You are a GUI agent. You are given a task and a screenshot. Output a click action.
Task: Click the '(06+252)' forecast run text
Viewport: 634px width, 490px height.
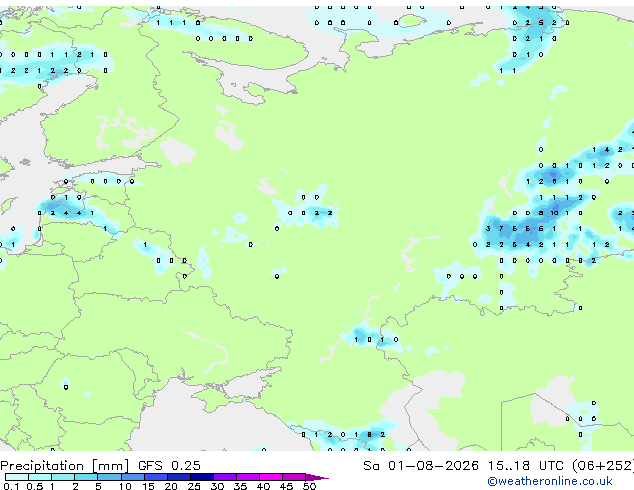603,466
